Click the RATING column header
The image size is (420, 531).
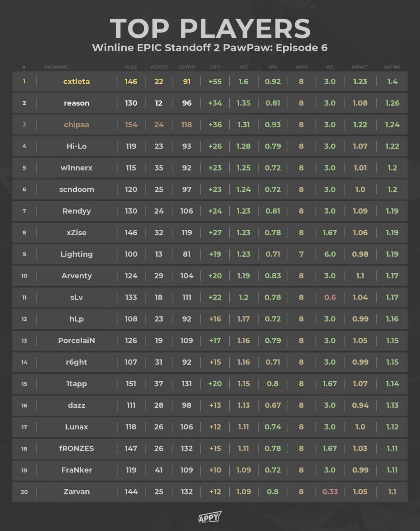392,67
